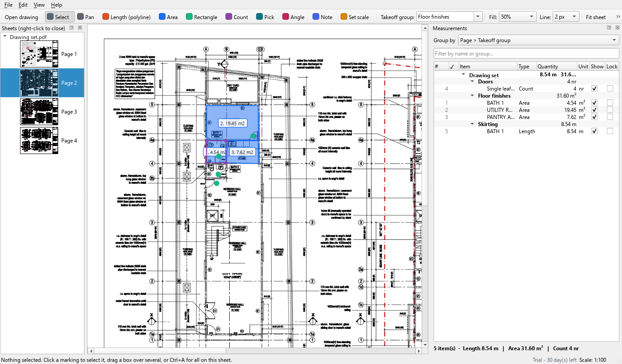The width and height of the screenshot is (622, 364).
Task: Close the Measurements panel
Action: 617,28
